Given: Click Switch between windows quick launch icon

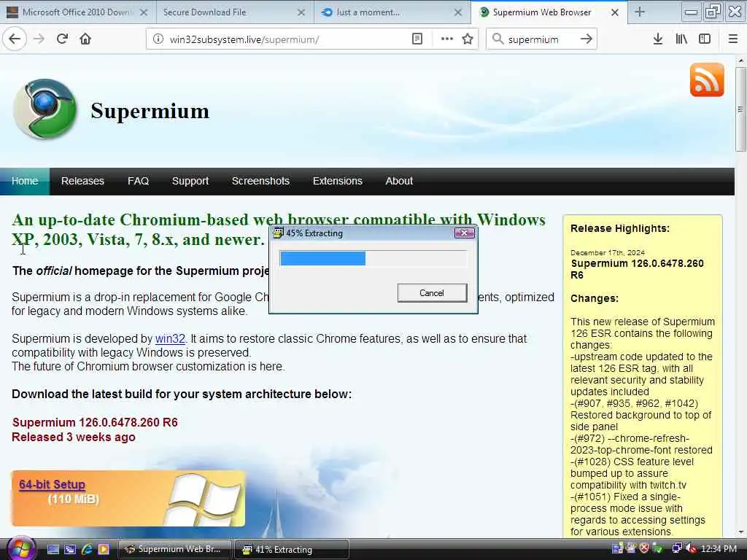Looking at the screenshot, I should click(70, 549).
